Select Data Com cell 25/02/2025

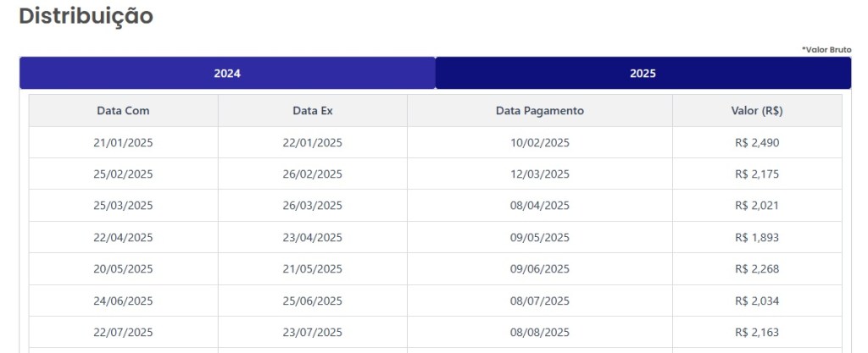[x=123, y=174]
